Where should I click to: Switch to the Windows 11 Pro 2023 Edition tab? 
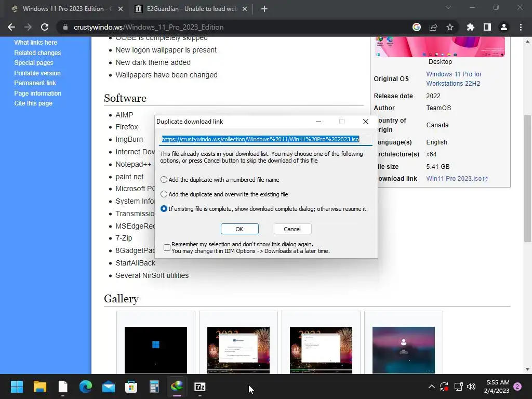pos(66,9)
